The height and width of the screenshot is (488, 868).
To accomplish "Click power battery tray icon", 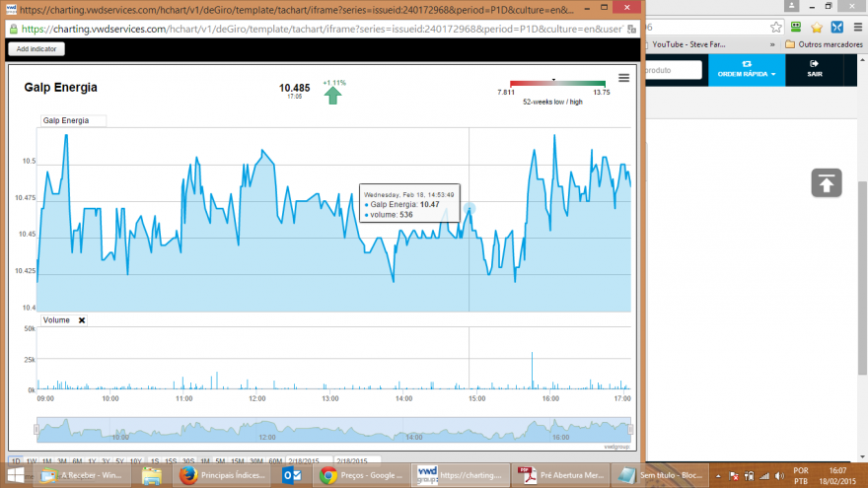I will point(749,476).
